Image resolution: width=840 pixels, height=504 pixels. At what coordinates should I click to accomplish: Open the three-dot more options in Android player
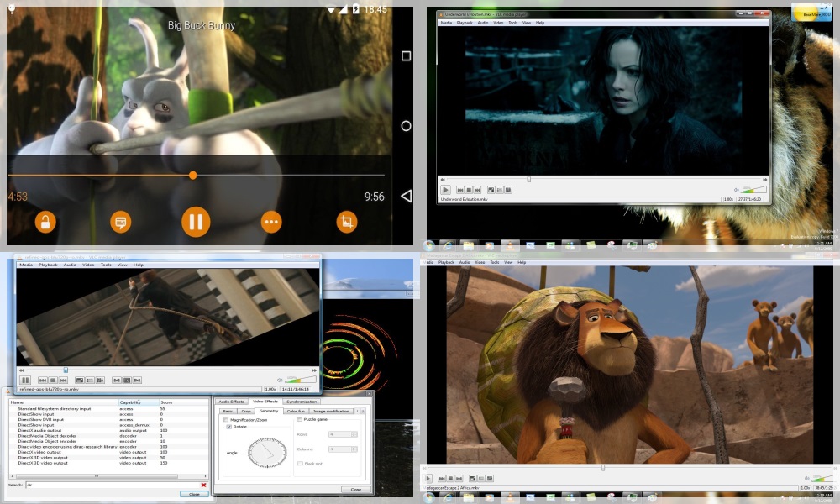point(271,222)
